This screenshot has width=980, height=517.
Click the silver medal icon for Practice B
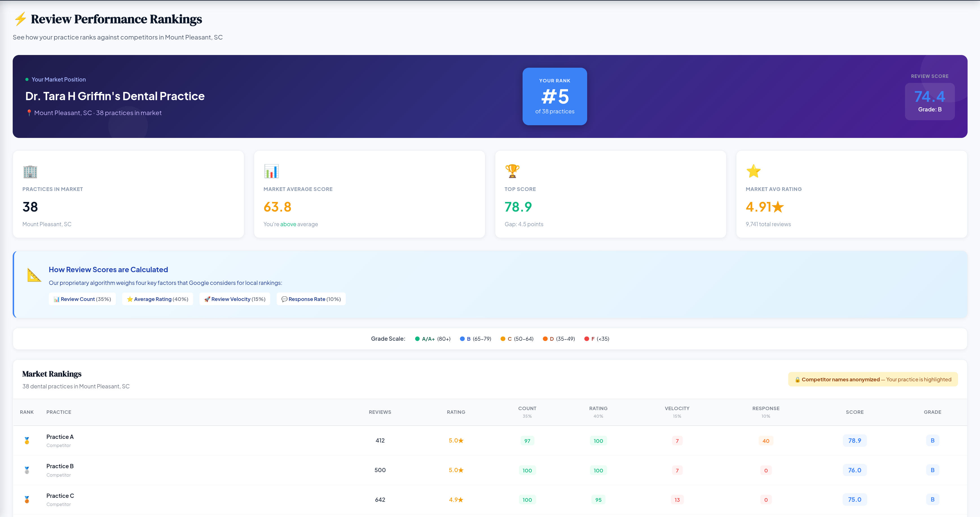coord(27,470)
